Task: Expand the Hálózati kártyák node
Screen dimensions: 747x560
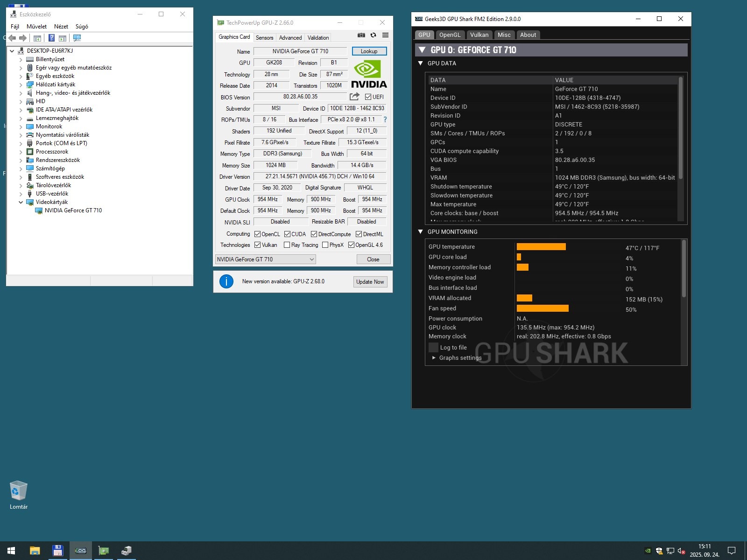Action: [x=21, y=84]
